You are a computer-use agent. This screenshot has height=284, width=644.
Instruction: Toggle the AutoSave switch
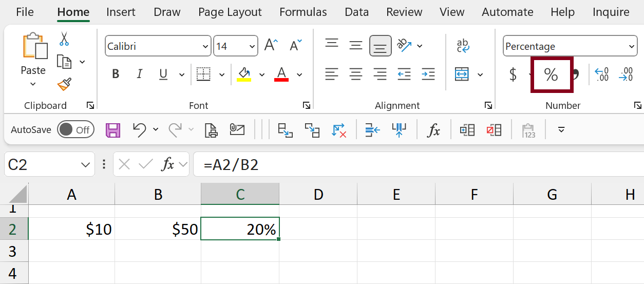tap(74, 130)
